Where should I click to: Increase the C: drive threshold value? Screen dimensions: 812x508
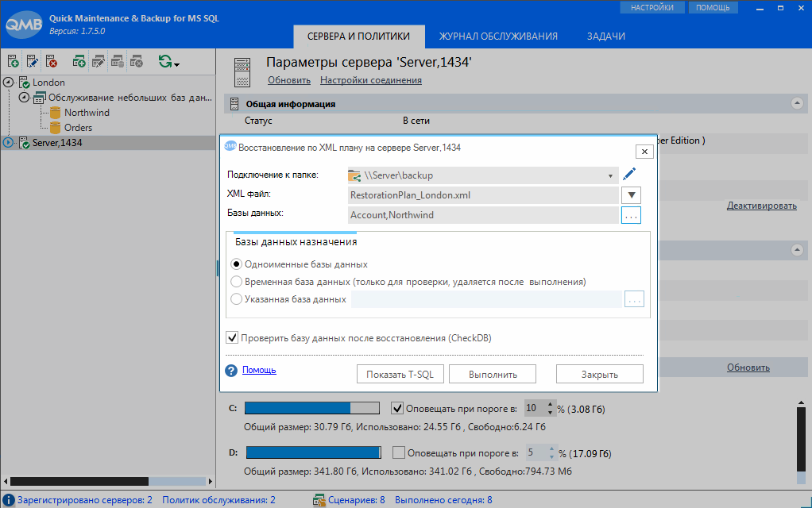point(550,405)
